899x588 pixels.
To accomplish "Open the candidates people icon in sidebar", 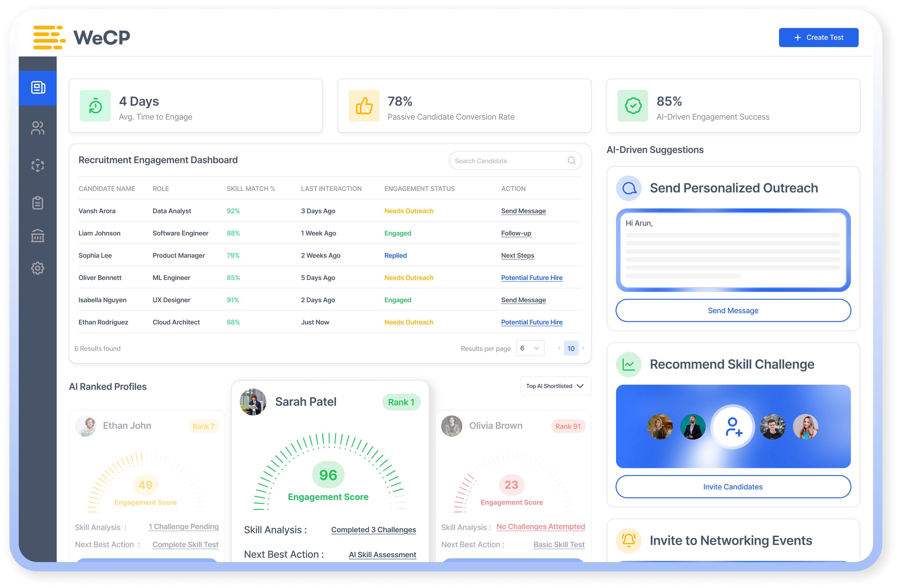I will [38, 128].
